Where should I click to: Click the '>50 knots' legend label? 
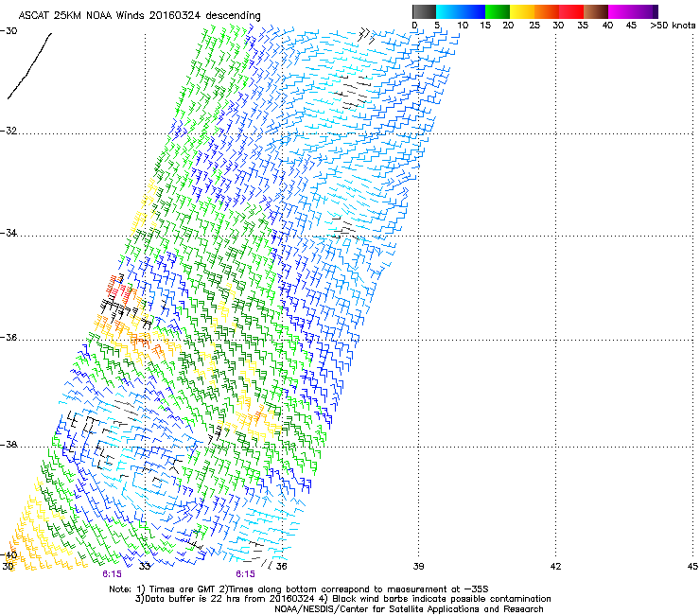[673, 26]
